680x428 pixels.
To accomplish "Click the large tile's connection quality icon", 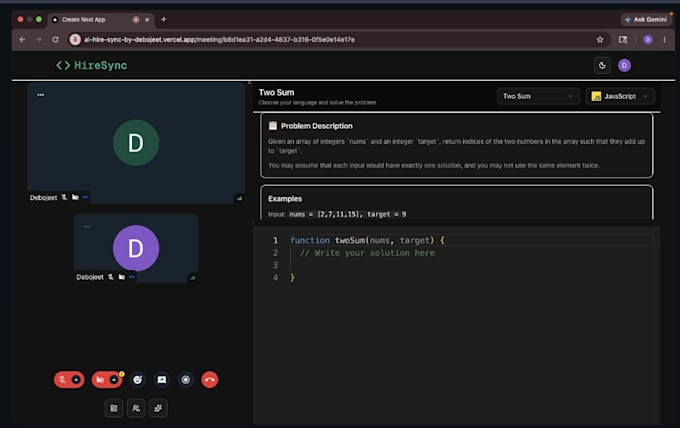I will [x=239, y=198].
